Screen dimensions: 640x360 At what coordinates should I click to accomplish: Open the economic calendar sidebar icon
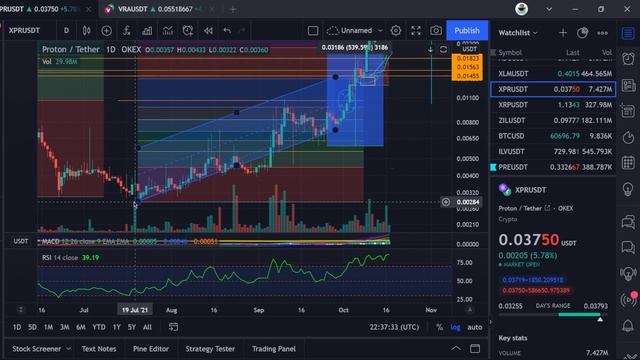pos(628,162)
